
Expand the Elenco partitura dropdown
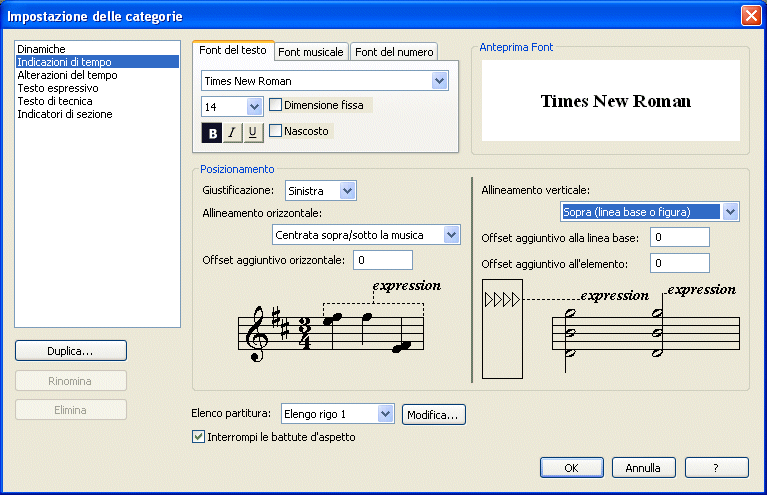[x=386, y=414]
